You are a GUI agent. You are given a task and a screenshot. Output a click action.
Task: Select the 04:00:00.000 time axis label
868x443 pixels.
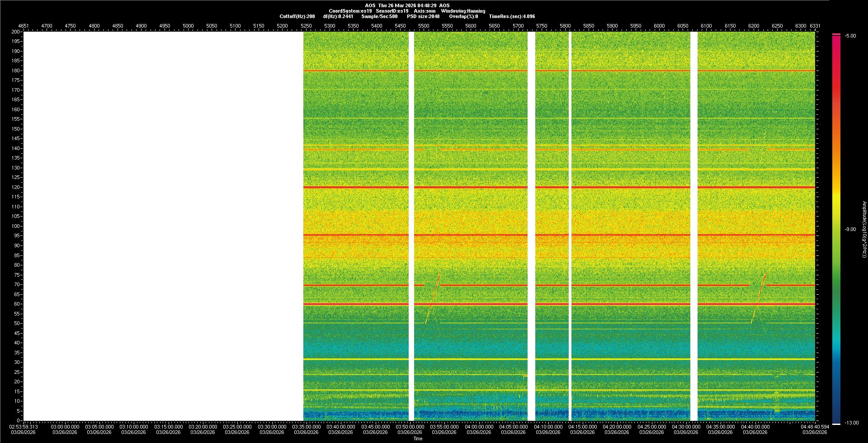pyautogui.click(x=479, y=426)
